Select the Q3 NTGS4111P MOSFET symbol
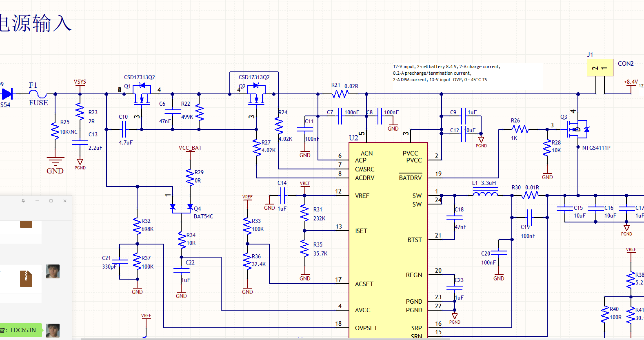 pos(578,129)
